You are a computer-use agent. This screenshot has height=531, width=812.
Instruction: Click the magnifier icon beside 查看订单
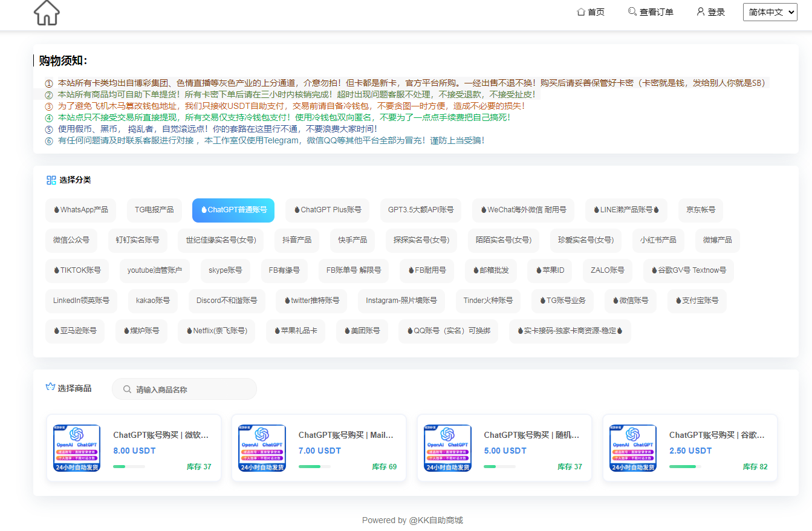click(x=632, y=11)
